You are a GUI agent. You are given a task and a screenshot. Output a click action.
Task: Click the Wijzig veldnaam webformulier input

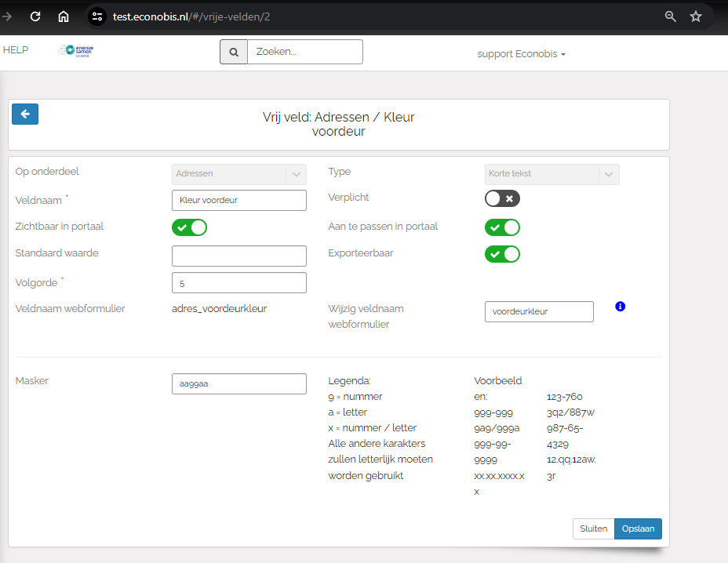click(x=539, y=311)
